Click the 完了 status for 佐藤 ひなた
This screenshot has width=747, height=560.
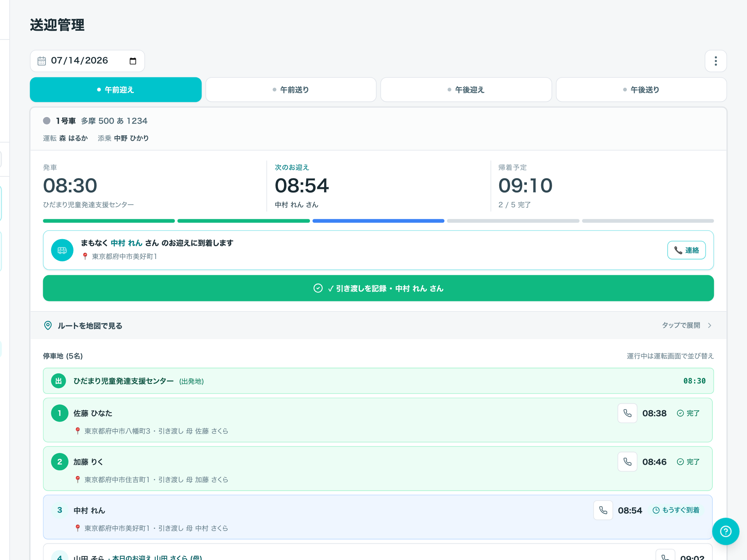(688, 413)
